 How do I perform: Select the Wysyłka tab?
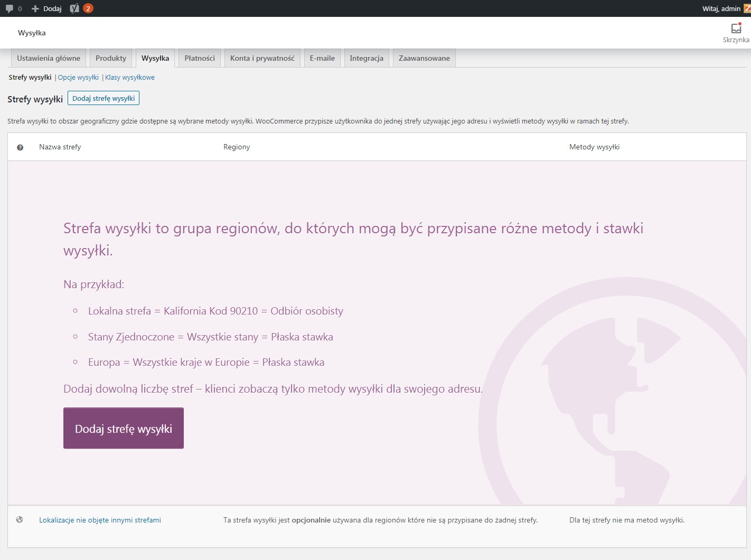coord(155,58)
